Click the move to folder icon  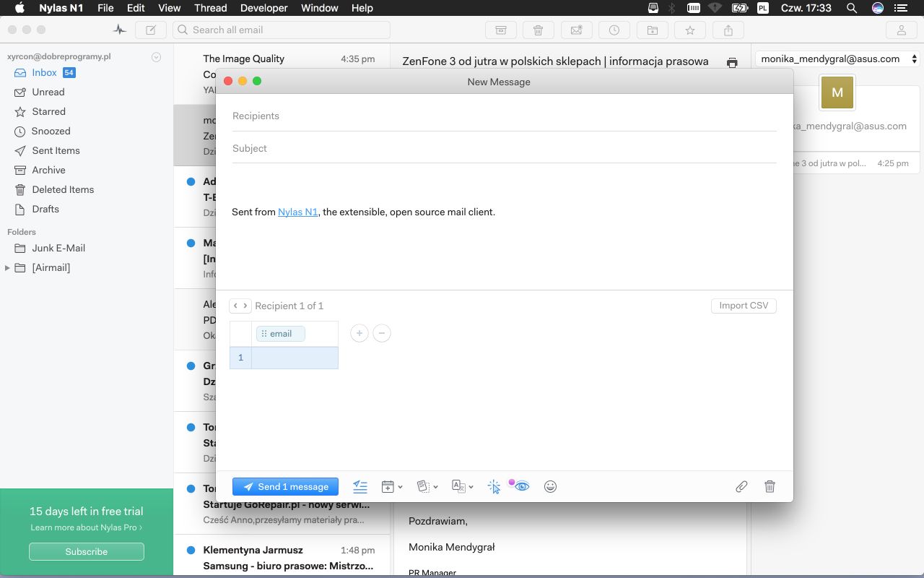coord(652,30)
